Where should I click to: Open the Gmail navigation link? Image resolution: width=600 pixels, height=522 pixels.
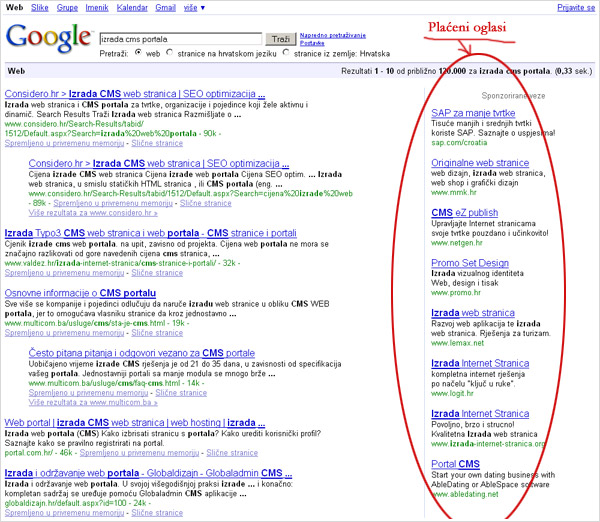(x=165, y=7)
